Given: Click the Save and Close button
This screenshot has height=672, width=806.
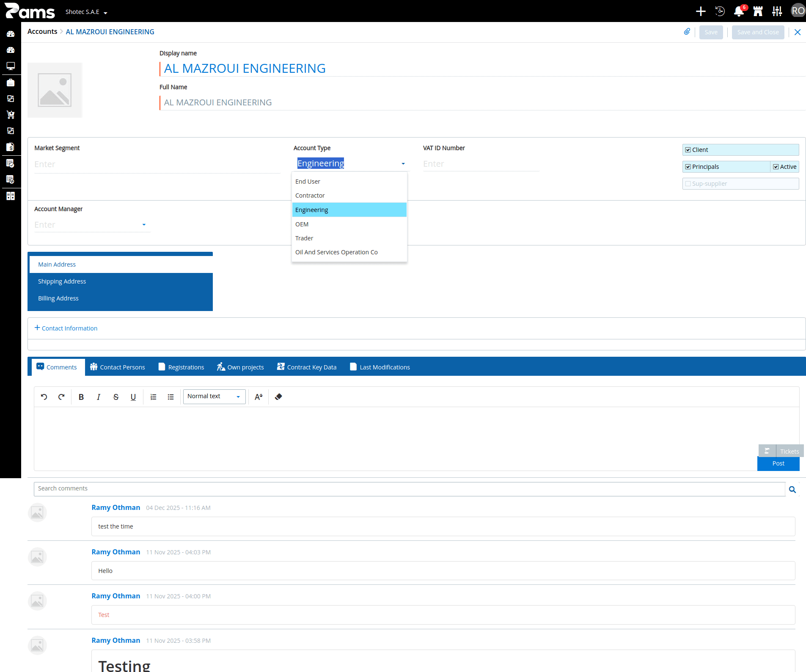Looking at the screenshot, I should click(758, 32).
